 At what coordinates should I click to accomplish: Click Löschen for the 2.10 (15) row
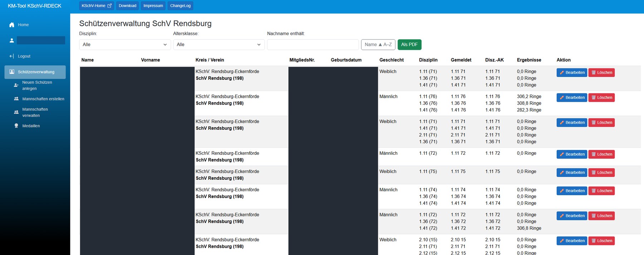[x=601, y=241]
